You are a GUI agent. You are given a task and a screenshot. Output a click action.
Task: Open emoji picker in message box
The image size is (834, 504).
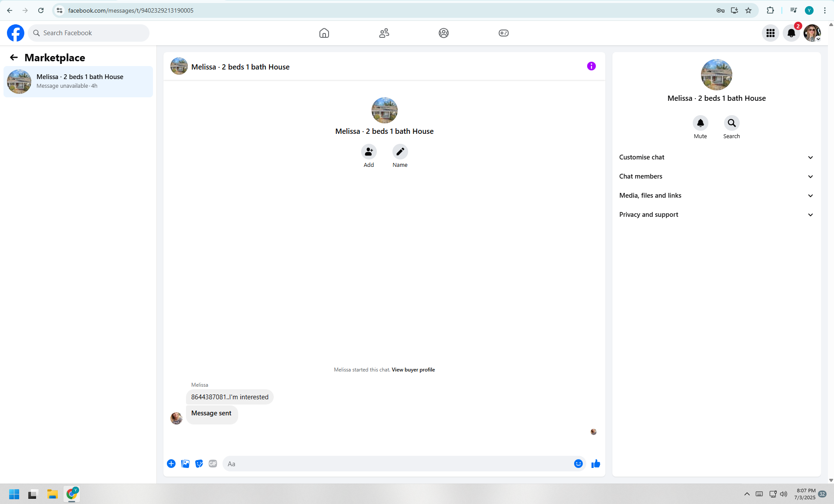pyautogui.click(x=578, y=464)
